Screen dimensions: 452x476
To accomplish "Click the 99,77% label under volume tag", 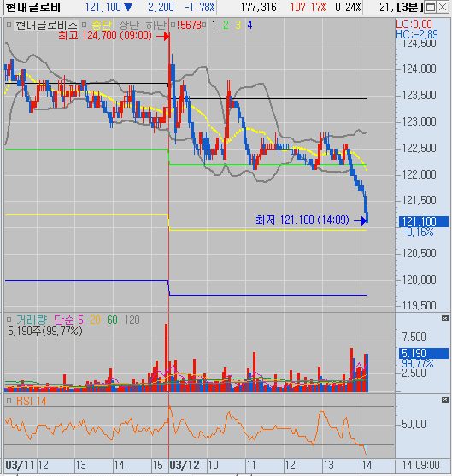I will (x=418, y=363).
